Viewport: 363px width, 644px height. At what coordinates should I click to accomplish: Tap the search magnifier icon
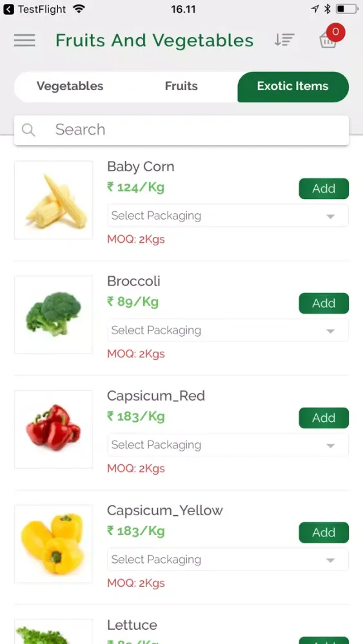(28, 130)
